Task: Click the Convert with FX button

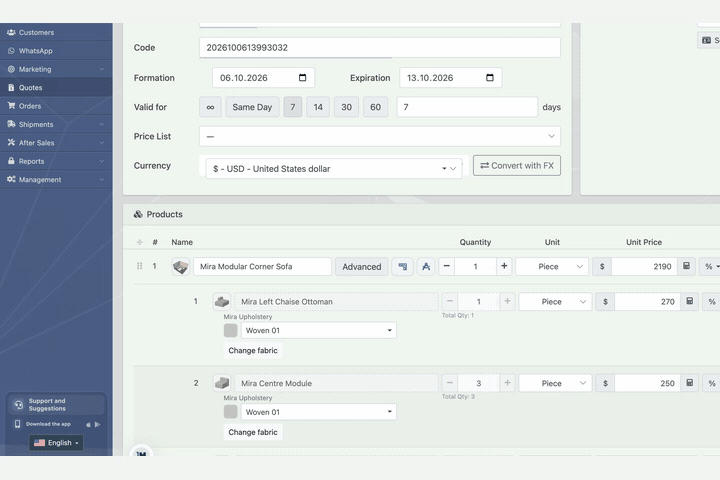Action: tap(517, 165)
